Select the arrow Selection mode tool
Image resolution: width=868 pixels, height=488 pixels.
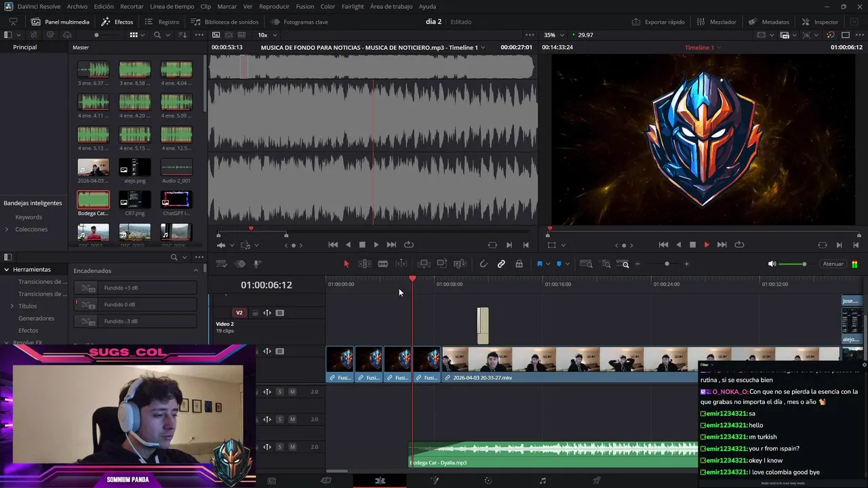tap(346, 264)
